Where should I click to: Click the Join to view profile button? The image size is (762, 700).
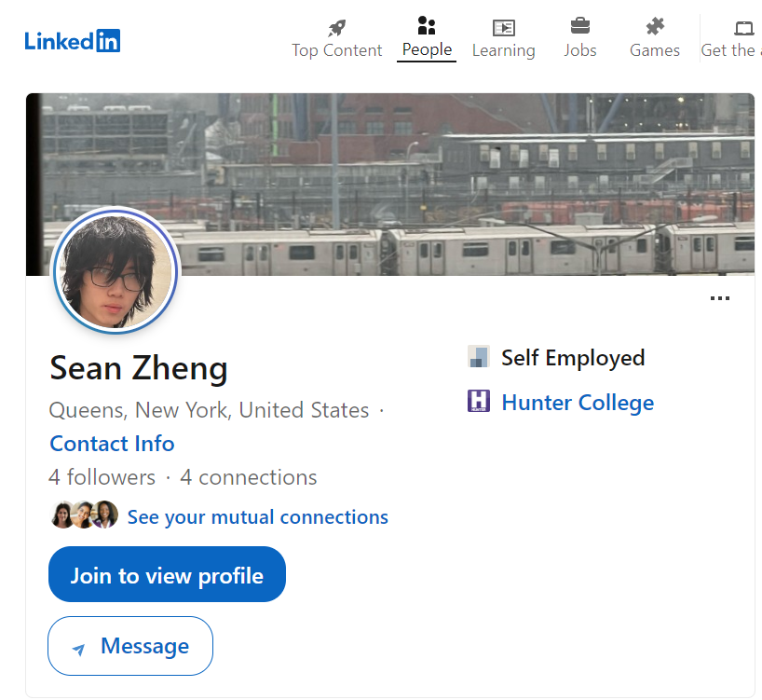[x=167, y=574]
